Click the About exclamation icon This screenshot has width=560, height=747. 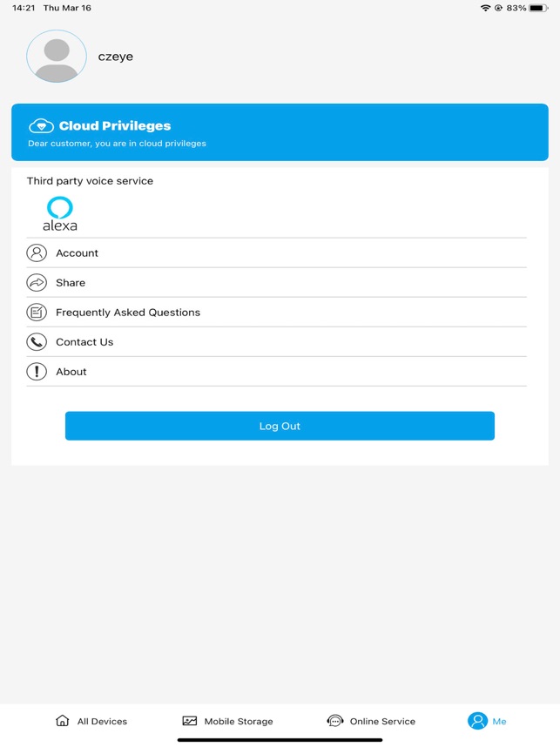(36, 371)
